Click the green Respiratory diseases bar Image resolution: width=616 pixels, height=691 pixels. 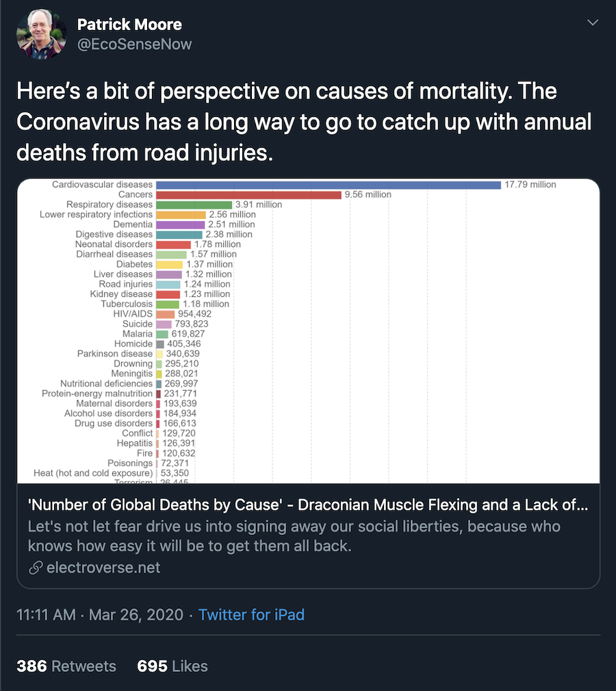tap(194, 205)
